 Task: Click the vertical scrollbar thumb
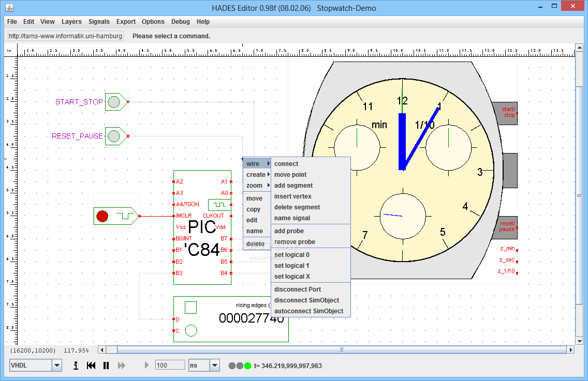pos(579,195)
